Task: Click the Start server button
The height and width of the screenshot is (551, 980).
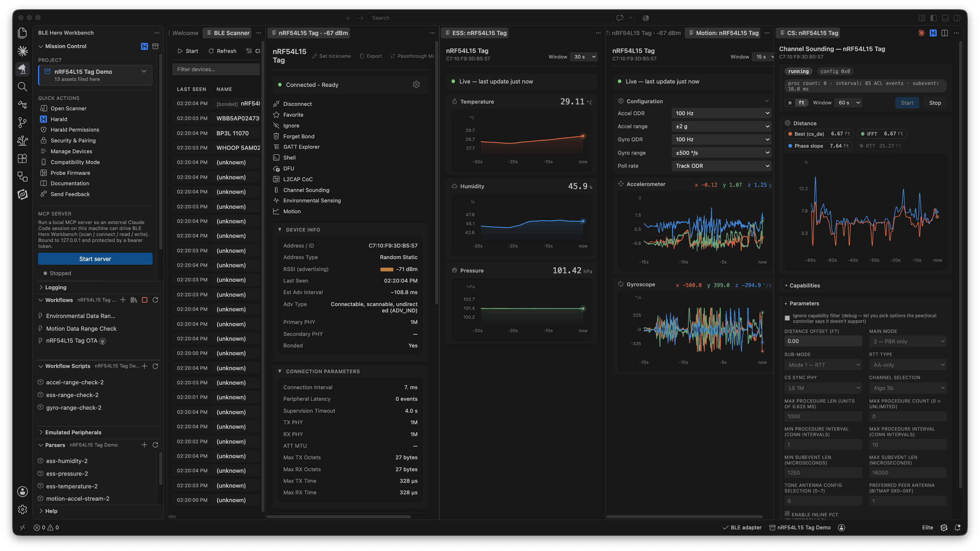Action: coord(95,259)
